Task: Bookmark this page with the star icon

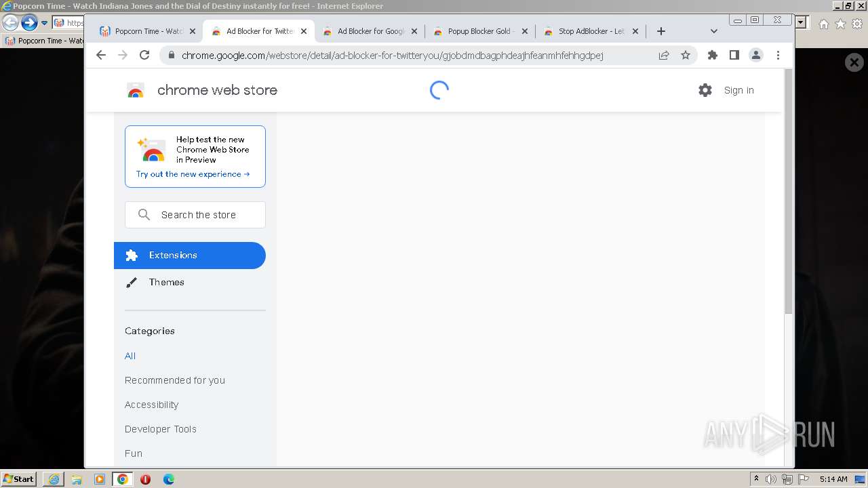Action: (x=686, y=56)
